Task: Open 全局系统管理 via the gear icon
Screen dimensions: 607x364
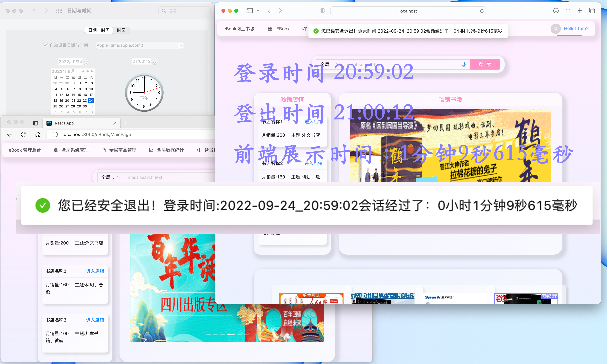Action: click(56, 150)
